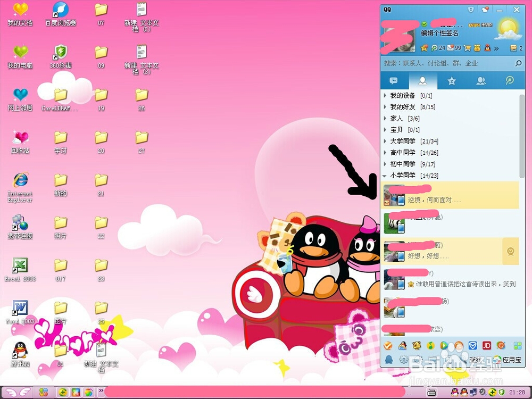The image size is (532, 399).
Task: Switch to the groups tab
Action: pos(481,81)
